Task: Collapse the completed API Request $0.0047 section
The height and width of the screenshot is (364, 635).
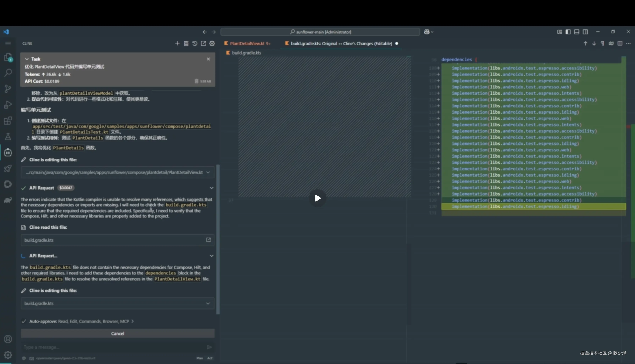Action: click(211, 188)
